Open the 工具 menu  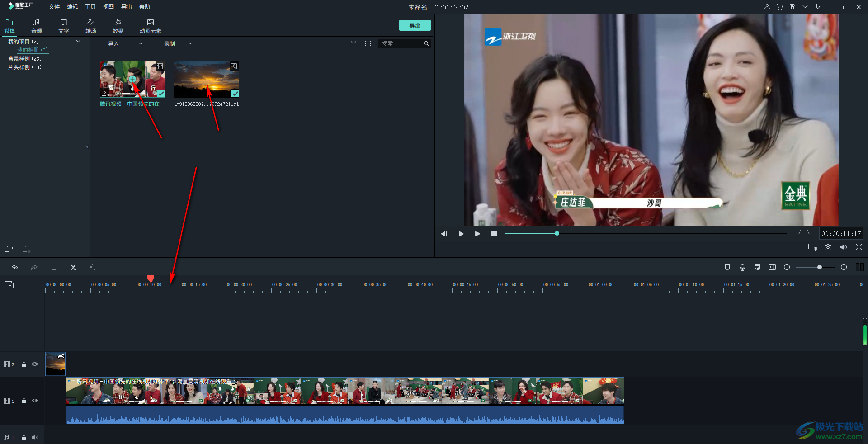click(x=90, y=7)
